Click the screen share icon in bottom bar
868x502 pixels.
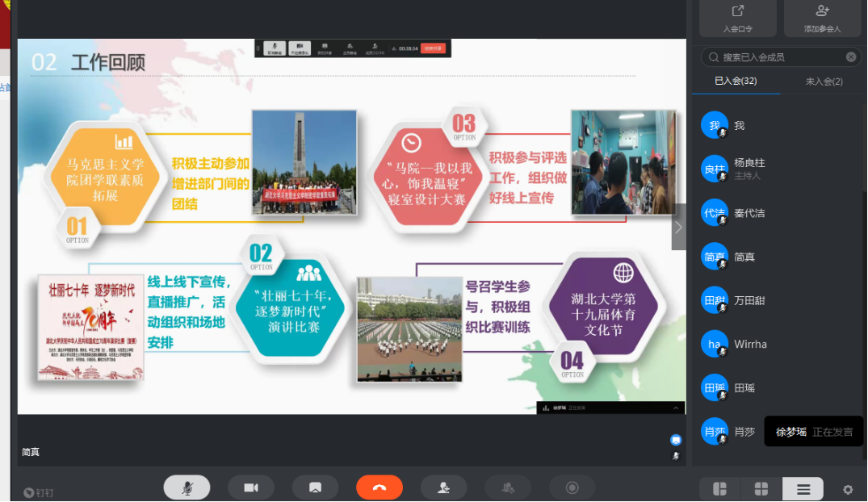coord(315,487)
